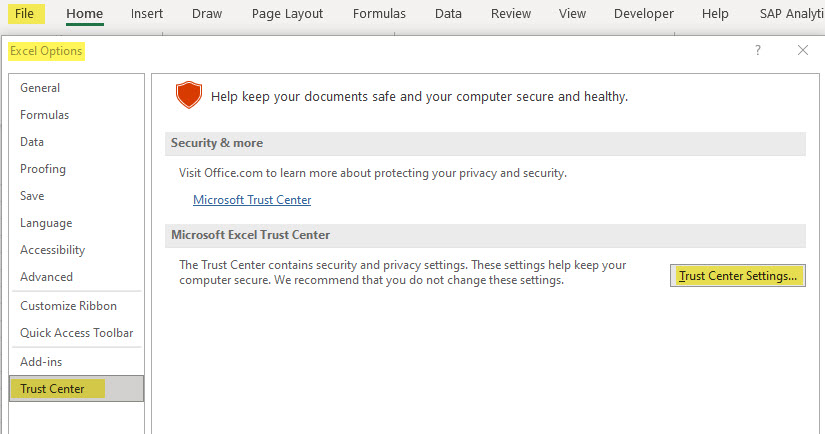This screenshot has height=434, width=825.
Task: Open the SAP Analytics ribbon tab
Action: (792, 14)
